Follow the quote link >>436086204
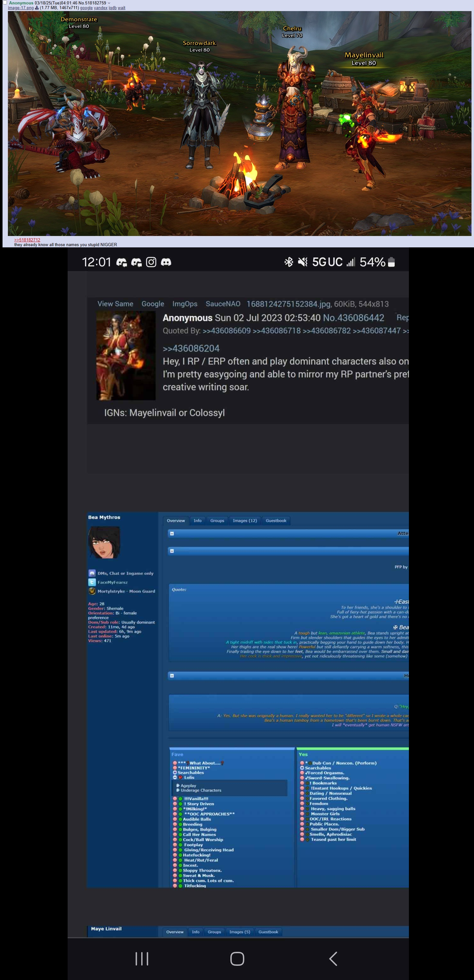The height and width of the screenshot is (980, 474). click(x=191, y=348)
